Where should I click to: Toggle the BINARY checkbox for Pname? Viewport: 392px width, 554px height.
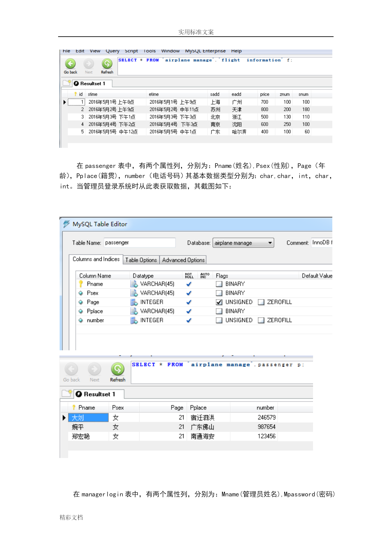tap(219, 284)
